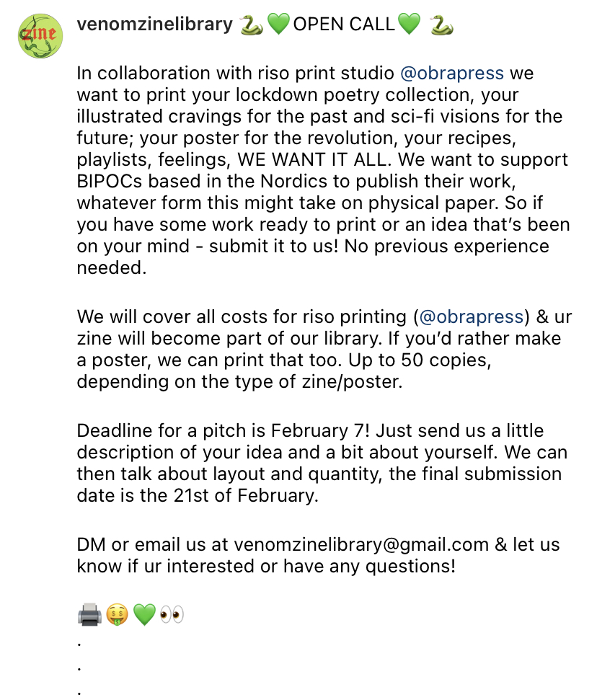This screenshot has width=597, height=700.
Task: Click green heart emoji near printer
Action: tap(144, 615)
